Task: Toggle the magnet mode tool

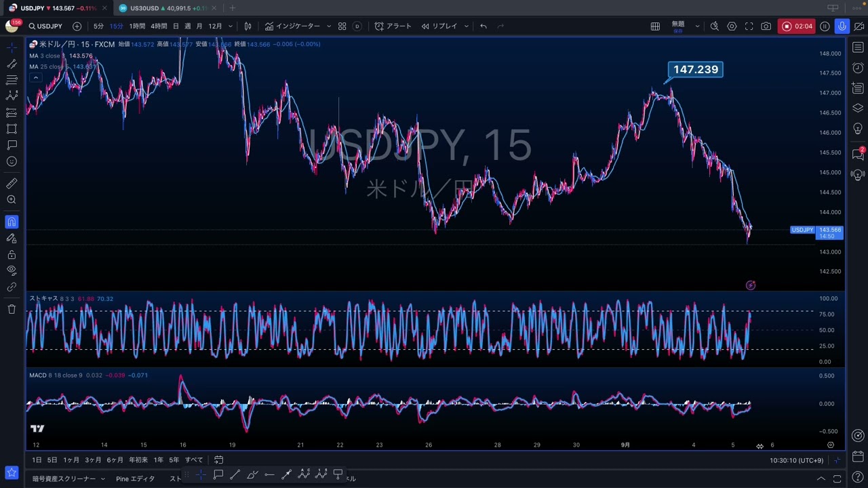Action: 12,222
